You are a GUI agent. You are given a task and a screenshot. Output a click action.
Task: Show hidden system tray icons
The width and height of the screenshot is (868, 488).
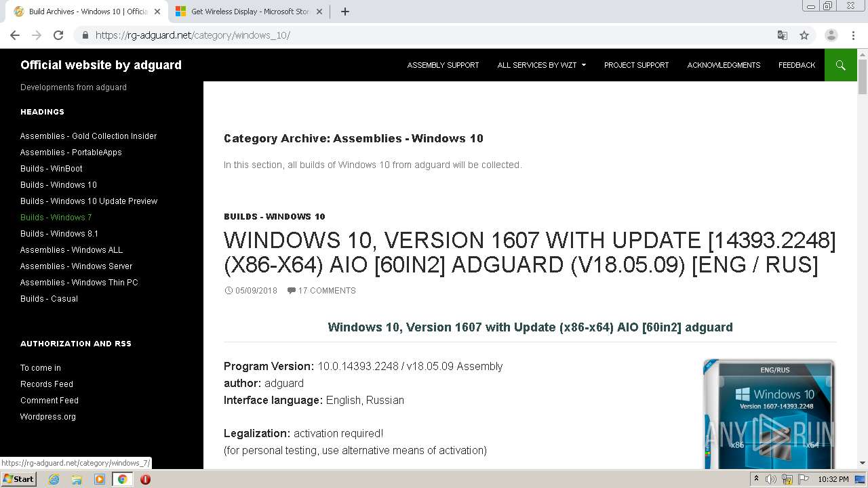[x=756, y=479]
